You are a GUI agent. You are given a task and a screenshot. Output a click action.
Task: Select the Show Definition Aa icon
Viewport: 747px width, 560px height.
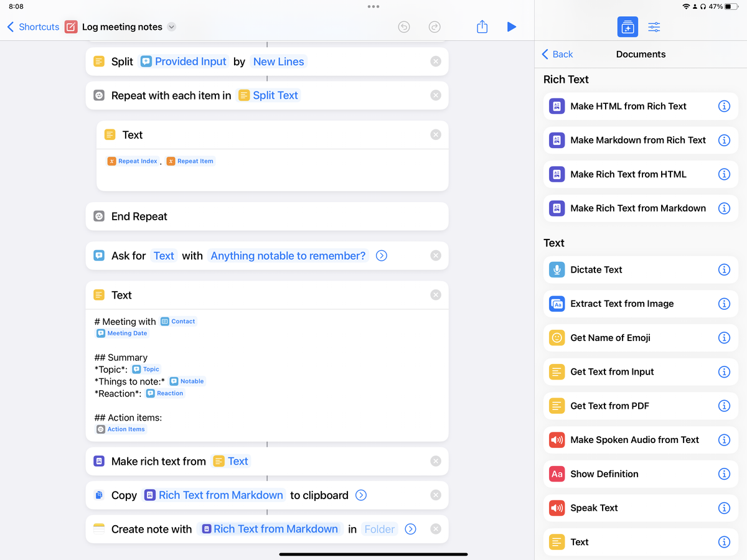coord(557,474)
